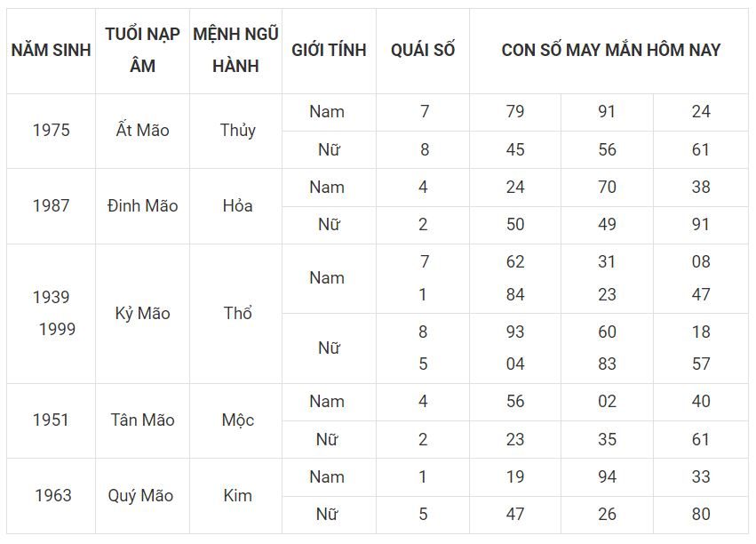Image resolution: width=756 pixels, height=544 pixels.
Task: Select the Thủy element cell
Action: pyautogui.click(x=237, y=130)
